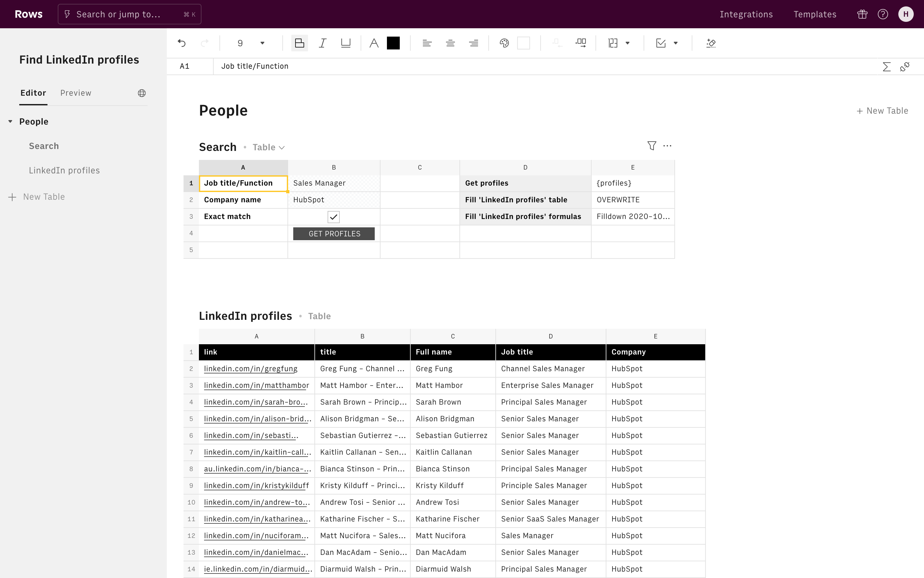Open the linkedin.com/in/matthambor link

257,386
